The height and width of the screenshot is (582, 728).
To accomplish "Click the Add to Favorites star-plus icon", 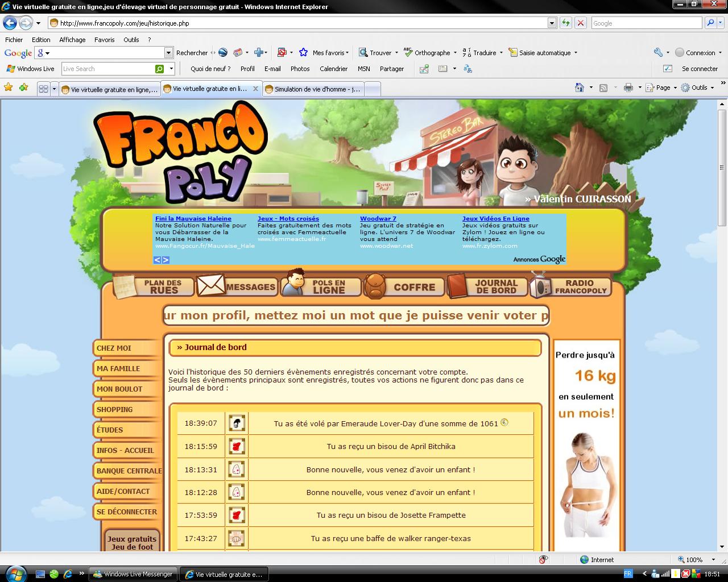I will click(23, 88).
